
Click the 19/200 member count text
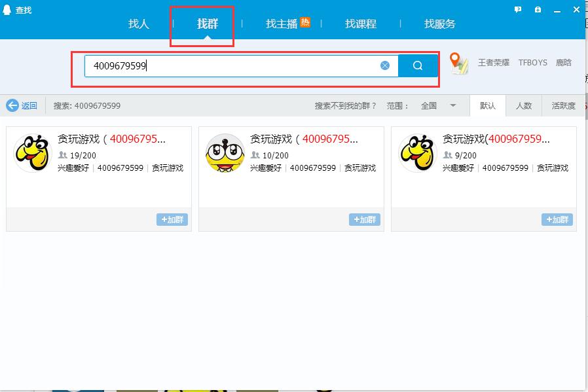point(83,155)
